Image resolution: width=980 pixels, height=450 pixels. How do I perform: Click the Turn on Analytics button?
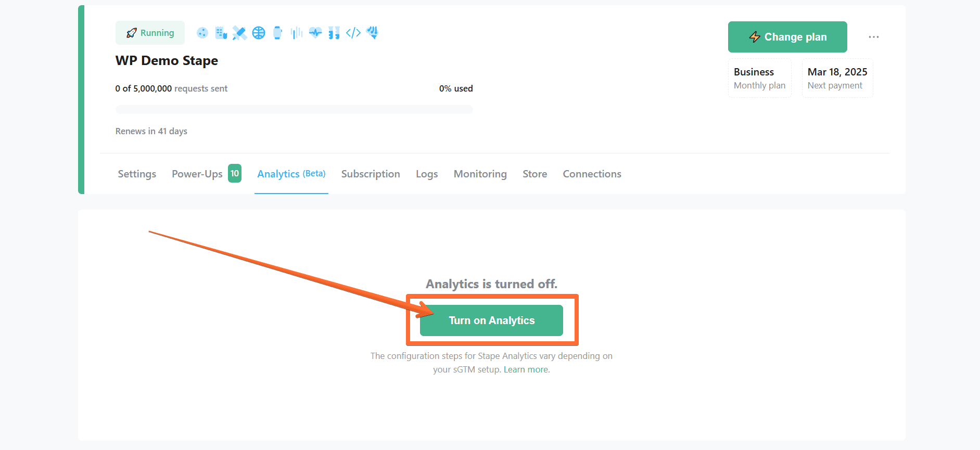click(491, 320)
